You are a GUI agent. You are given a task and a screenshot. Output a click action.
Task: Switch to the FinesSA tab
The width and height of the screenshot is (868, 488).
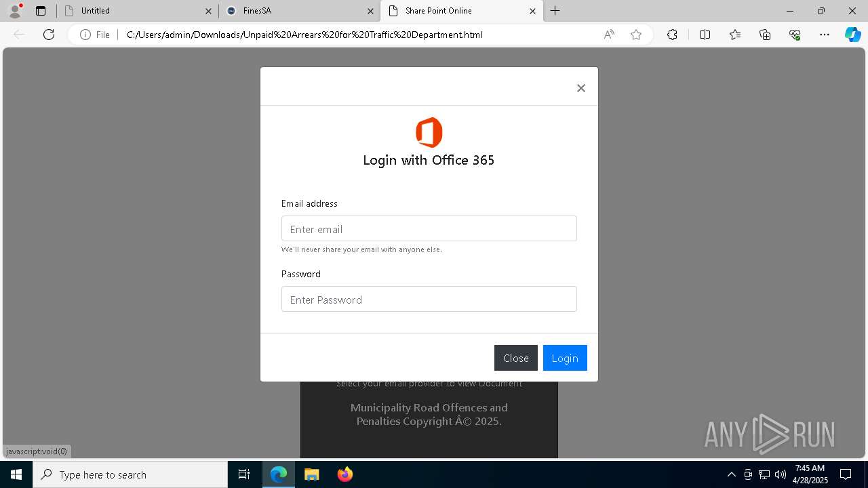[x=299, y=11]
